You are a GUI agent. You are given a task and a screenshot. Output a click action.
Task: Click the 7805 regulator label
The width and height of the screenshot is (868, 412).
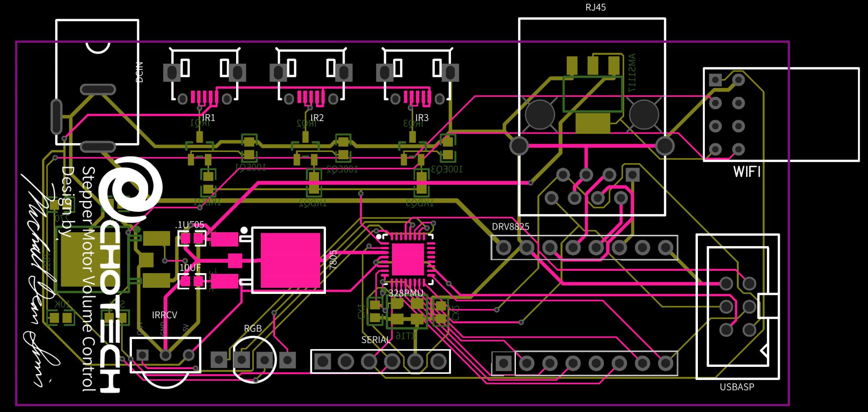(333, 260)
